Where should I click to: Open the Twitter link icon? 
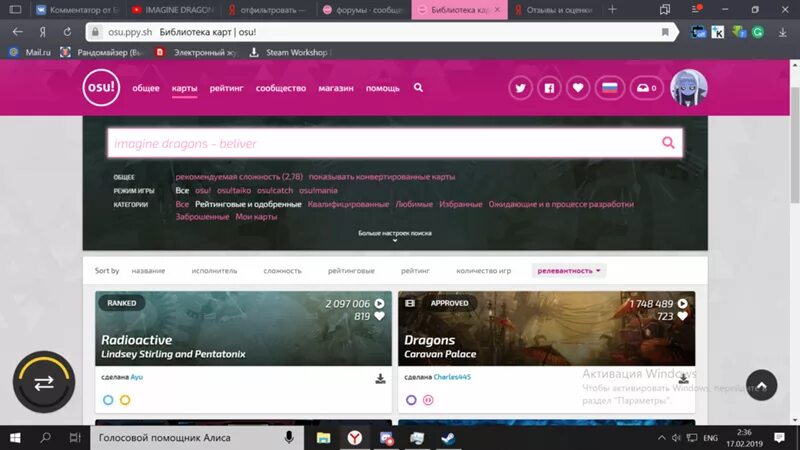[520, 88]
